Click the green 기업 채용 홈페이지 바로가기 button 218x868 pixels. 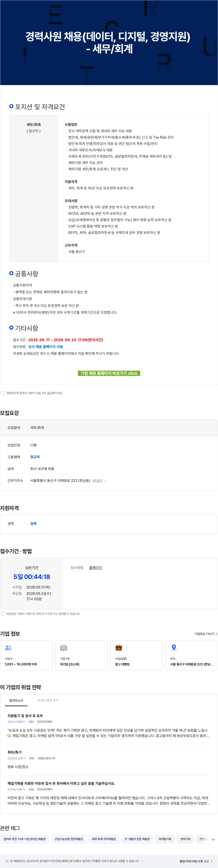[109, 373]
